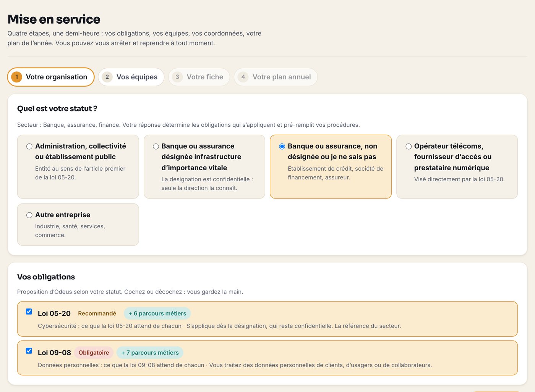Click the Secteur : Banque, assurance, finance line
The image size is (535, 392).
(188, 125)
